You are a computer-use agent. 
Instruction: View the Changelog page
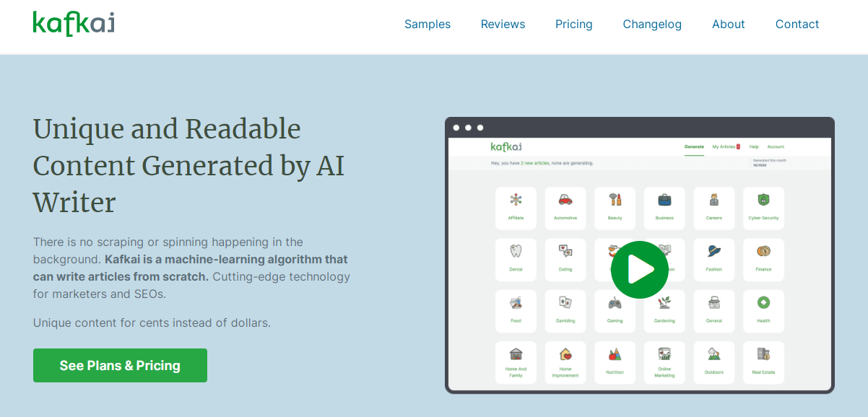click(652, 24)
